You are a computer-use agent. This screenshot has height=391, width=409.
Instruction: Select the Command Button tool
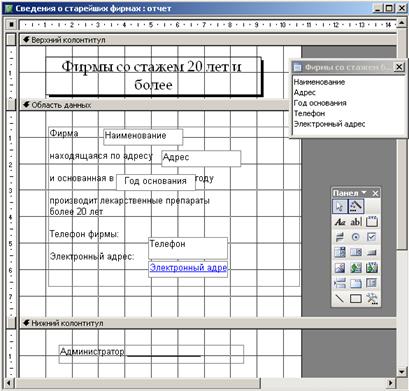click(371, 252)
